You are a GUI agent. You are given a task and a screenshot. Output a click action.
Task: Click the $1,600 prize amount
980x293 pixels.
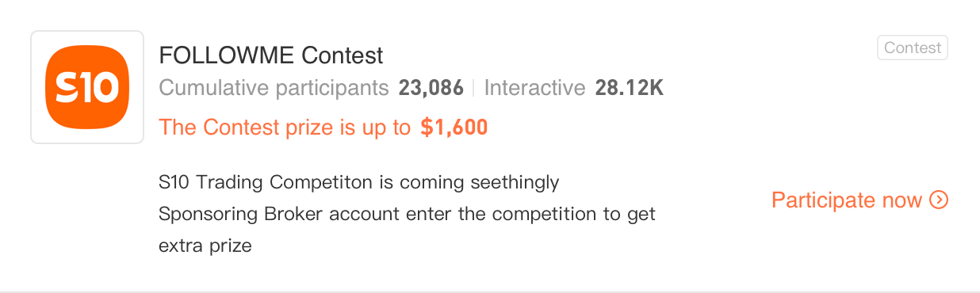[454, 127]
